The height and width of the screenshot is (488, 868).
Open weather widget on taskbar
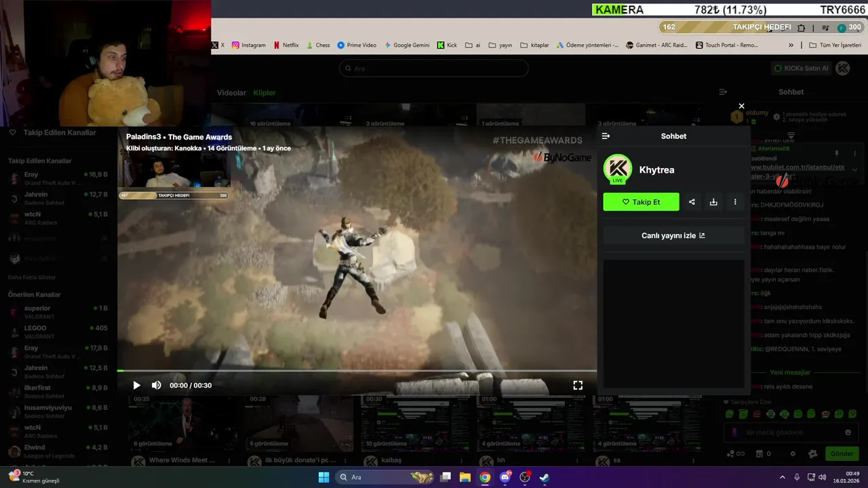click(34, 477)
